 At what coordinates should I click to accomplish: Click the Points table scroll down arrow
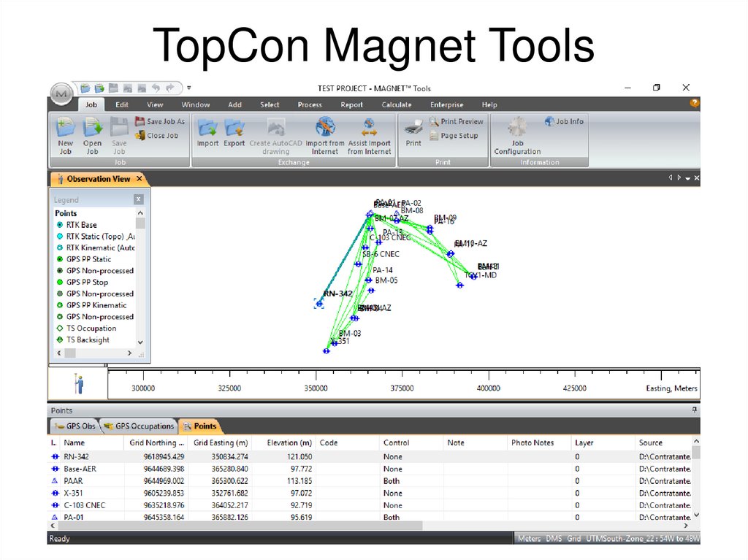pyautogui.click(x=696, y=515)
